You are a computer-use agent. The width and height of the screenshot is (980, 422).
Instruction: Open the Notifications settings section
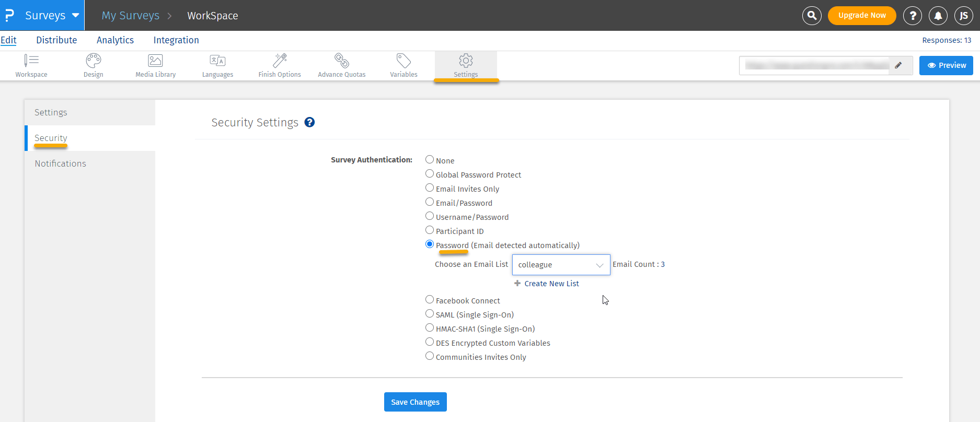click(x=61, y=163)
